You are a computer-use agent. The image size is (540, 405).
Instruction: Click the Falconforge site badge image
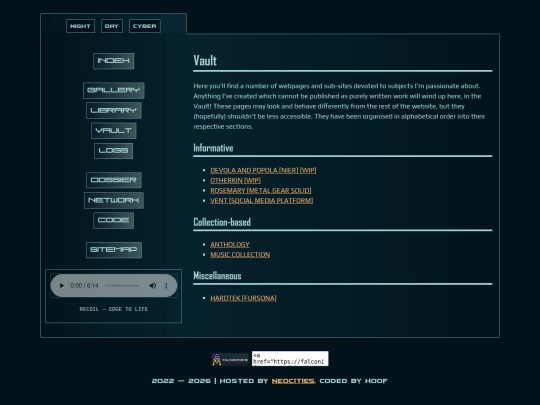tap(230, 360)
